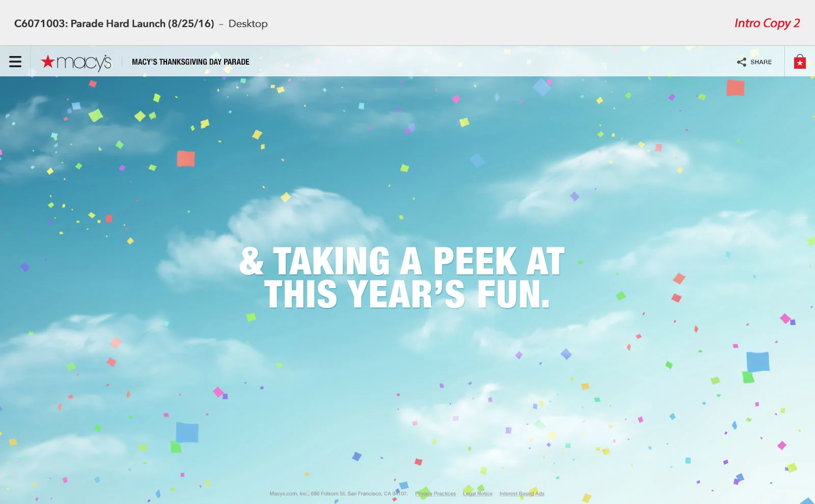The image size is (815, 504).
Task: Open the hamburger navigation menu
Action: pyautogui.click(x=15, y=62)
